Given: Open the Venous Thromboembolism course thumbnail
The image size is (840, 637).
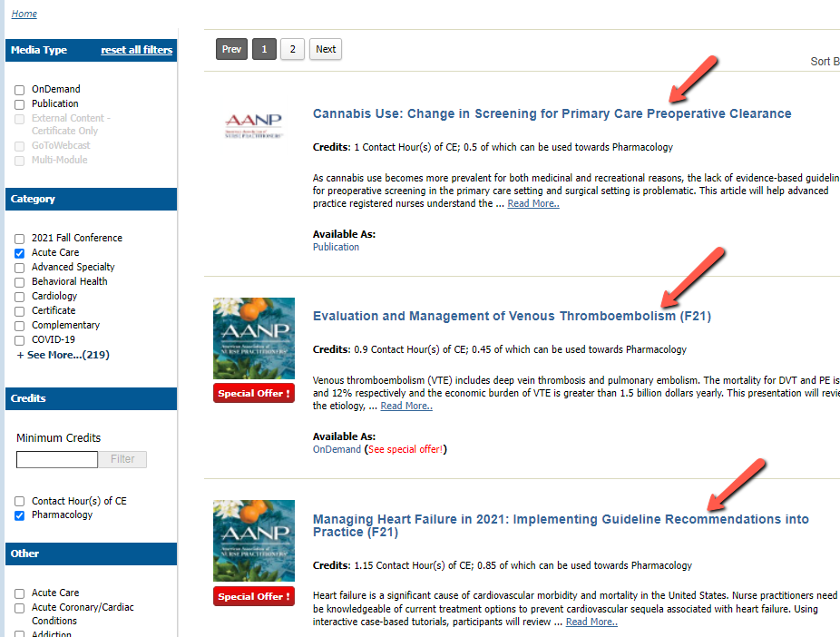Looking at the screenshot, I should tap(254, 338).
